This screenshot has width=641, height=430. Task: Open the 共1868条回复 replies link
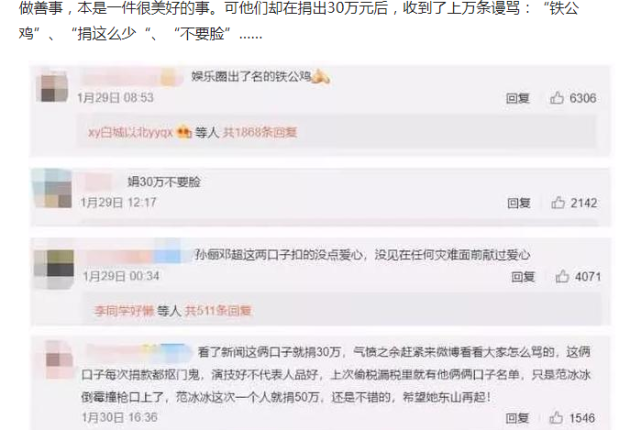[260, 132]
